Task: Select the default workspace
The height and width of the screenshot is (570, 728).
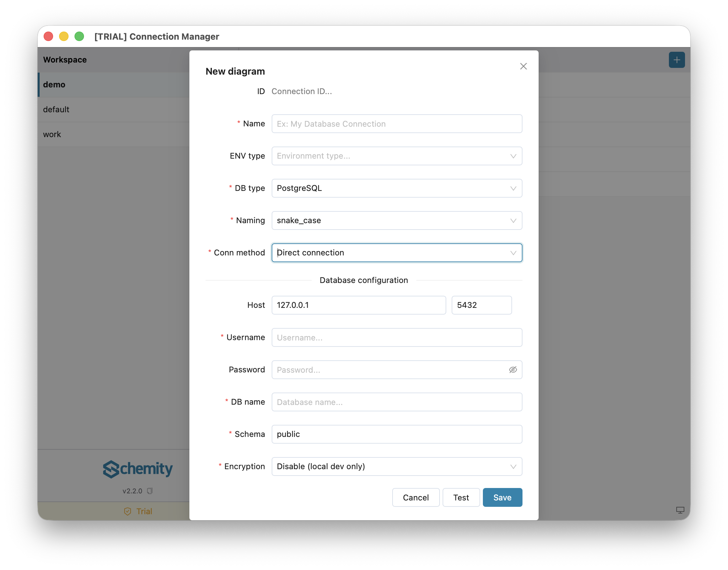Action: point(113,110)
